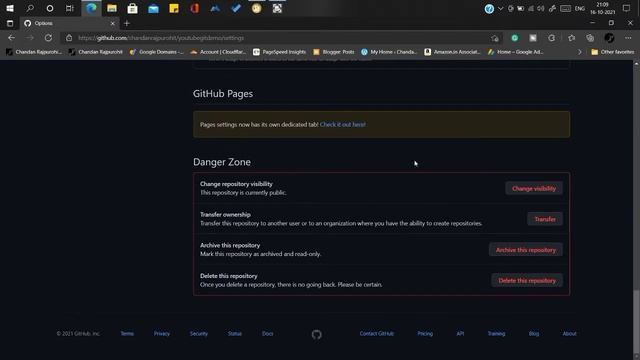Screen dimensions: 640x360
Task: Open the Training footer link
Action: (496, 333)
